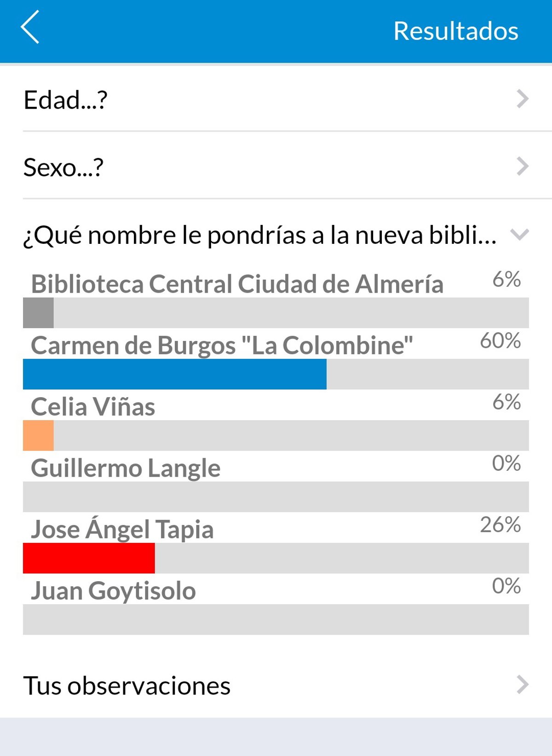Open the Tus observaciones chevron

pos(522,685)
